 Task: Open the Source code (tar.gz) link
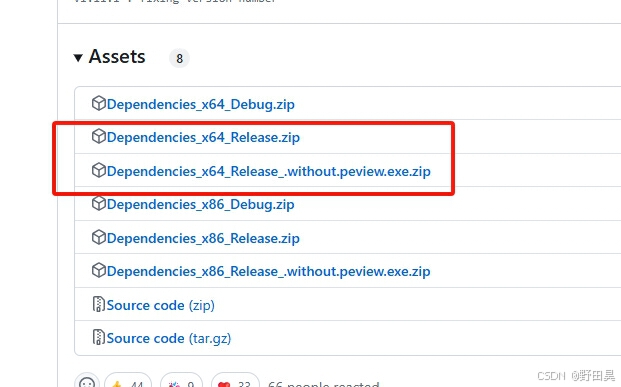pyautogui.click(x=169, y=339)
